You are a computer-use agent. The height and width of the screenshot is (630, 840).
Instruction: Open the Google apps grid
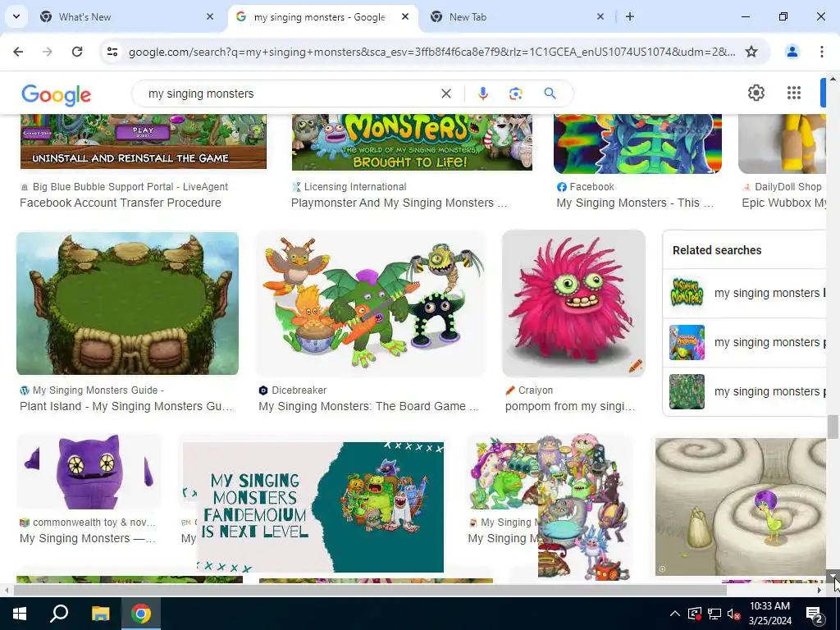pos(794,94)
